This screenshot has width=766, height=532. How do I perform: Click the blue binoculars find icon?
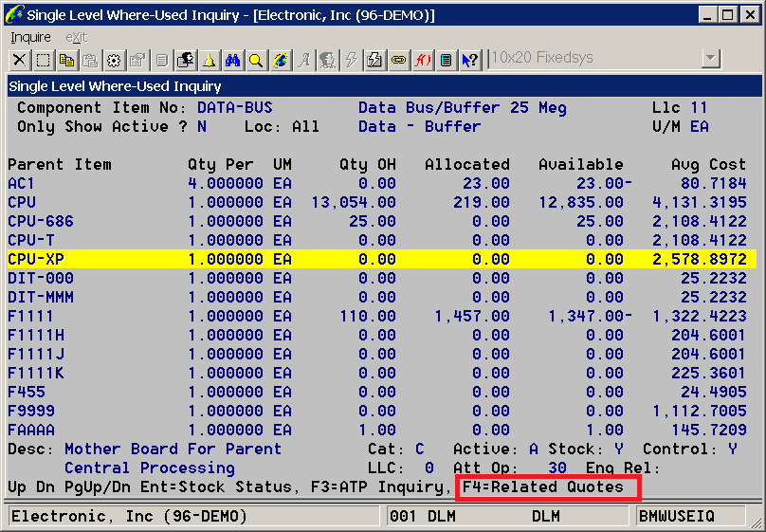point(232,60)
